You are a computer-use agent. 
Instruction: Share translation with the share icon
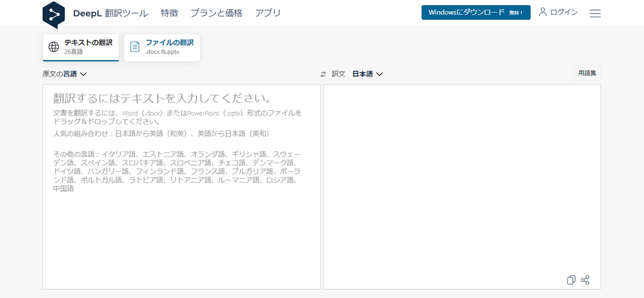click(585, 280)
